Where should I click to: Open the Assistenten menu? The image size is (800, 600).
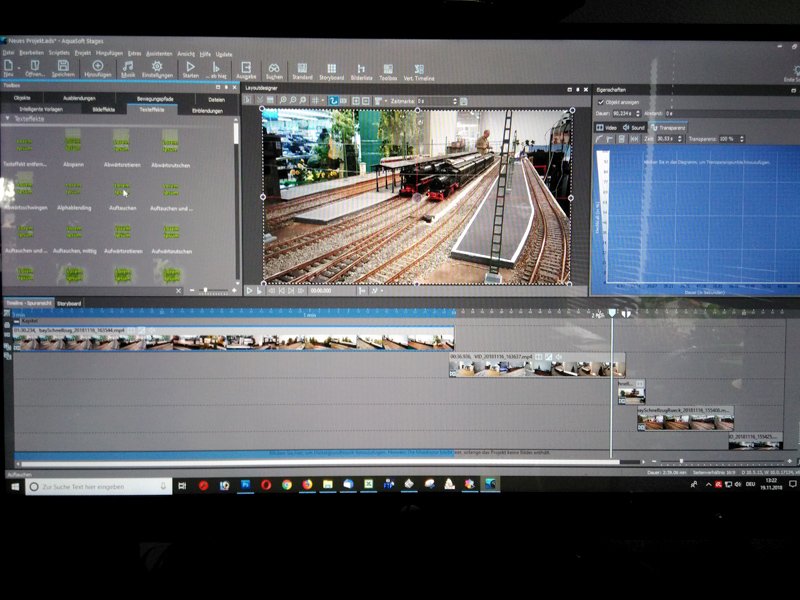159,51
